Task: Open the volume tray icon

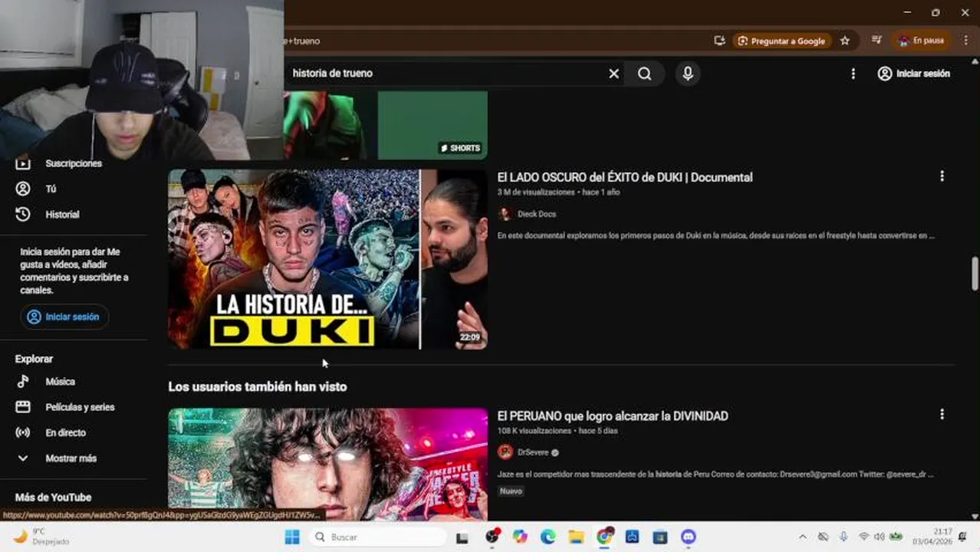Action: (879, 537)
